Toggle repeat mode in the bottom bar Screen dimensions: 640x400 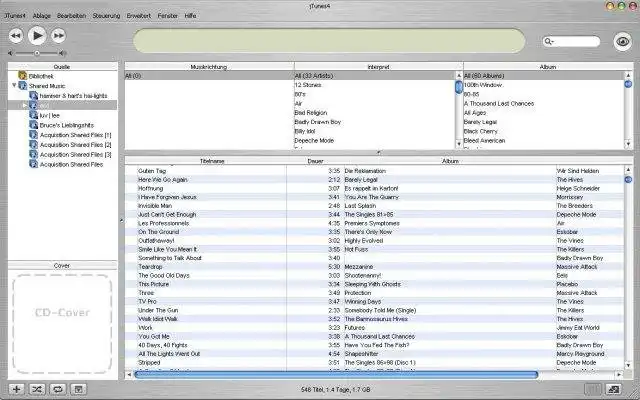point(58,389)
